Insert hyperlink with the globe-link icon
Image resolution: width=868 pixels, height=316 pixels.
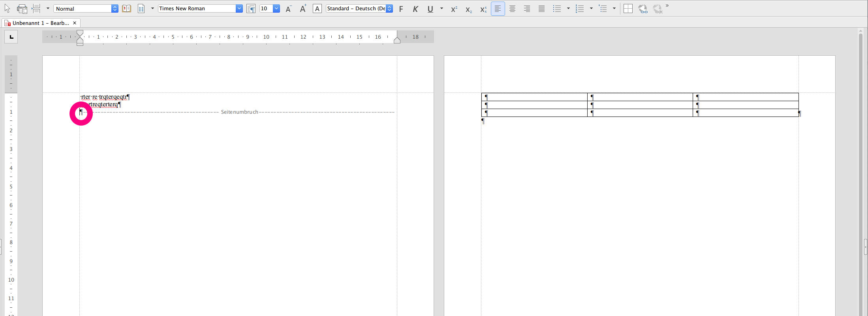643,9
